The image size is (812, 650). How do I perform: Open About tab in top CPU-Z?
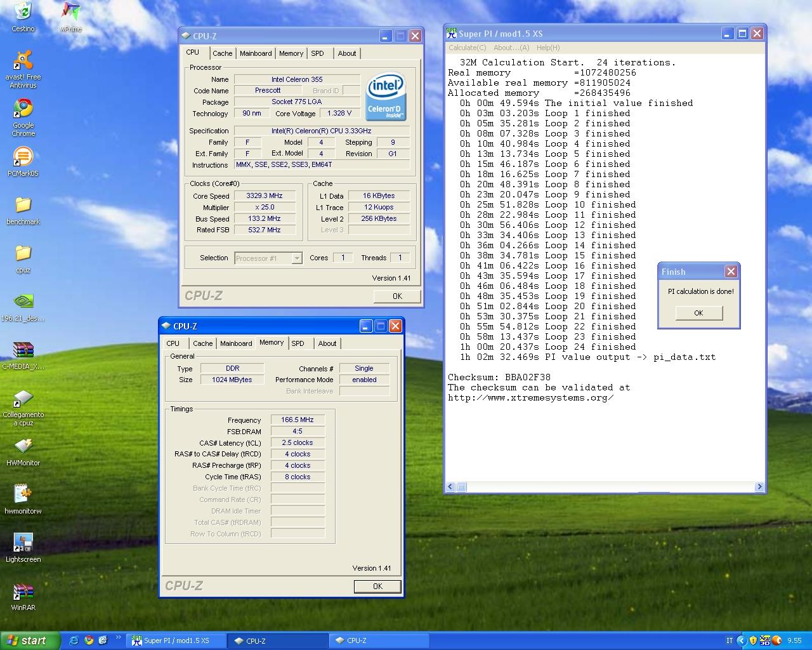[347, 53]
